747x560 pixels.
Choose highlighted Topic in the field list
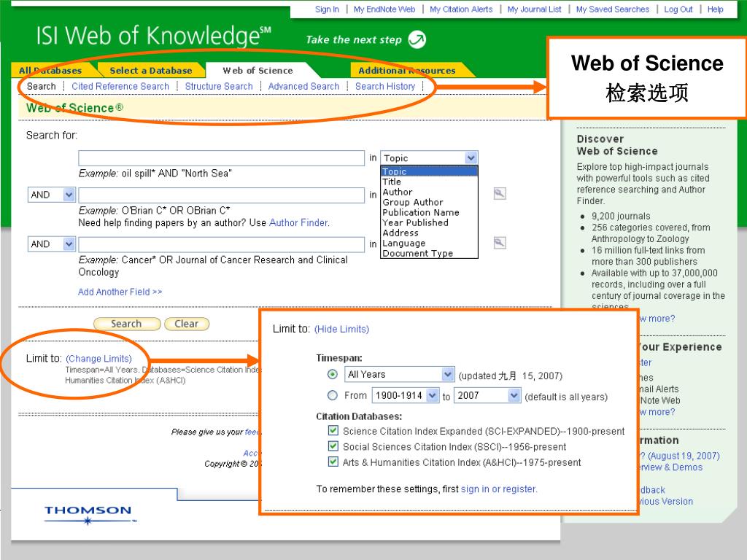429,171
